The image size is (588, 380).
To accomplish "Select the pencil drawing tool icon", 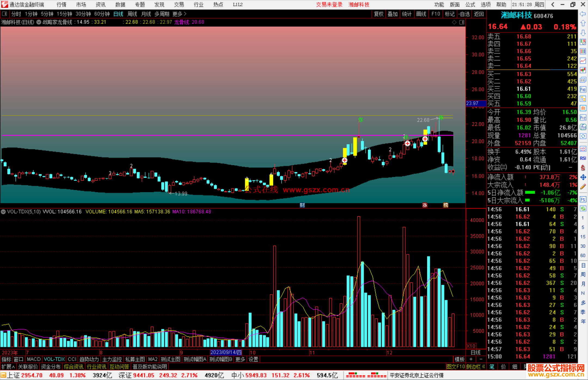I will coord(583,187).
